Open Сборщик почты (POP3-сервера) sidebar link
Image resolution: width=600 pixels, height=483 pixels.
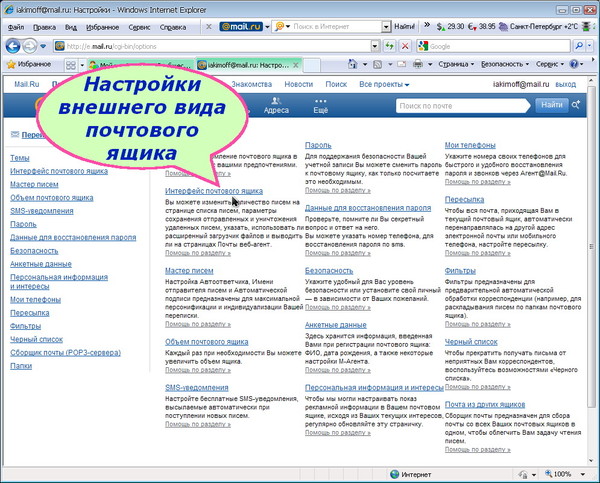(x=65, y=352)
